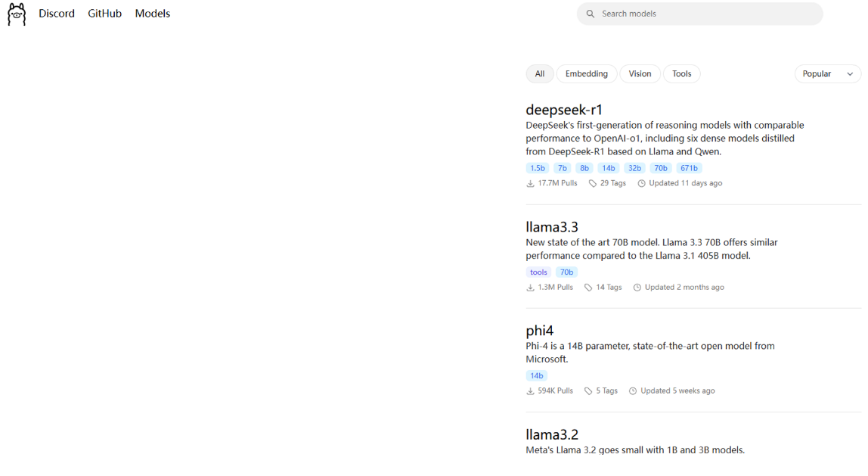Viewport: 868px width, 476px height.
Task: Open the Discord link
Action: (x=57, y=14)
